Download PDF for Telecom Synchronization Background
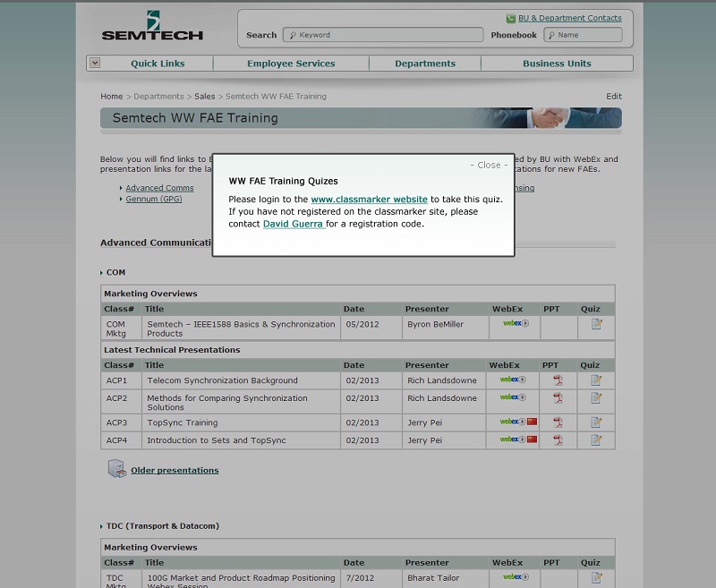This screenshot has width=716, height=588. (558, 380)
